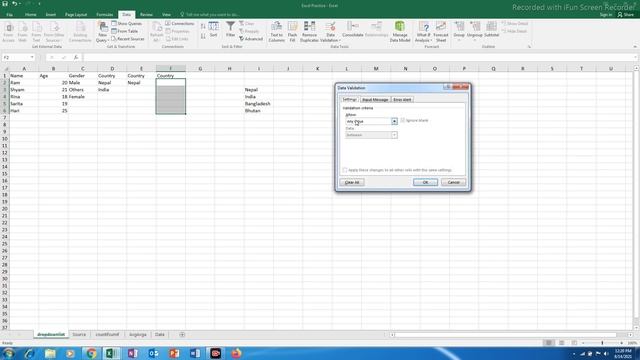Click Page Layout view icon in status bar
The image size is (640, 360).
[562, 343]
